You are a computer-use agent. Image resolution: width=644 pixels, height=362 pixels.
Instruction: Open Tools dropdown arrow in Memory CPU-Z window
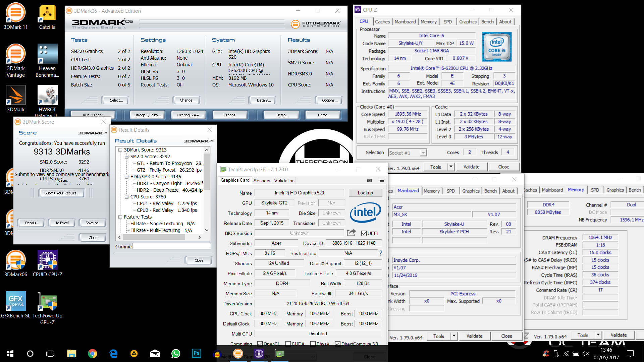click(x=598, y=335)
